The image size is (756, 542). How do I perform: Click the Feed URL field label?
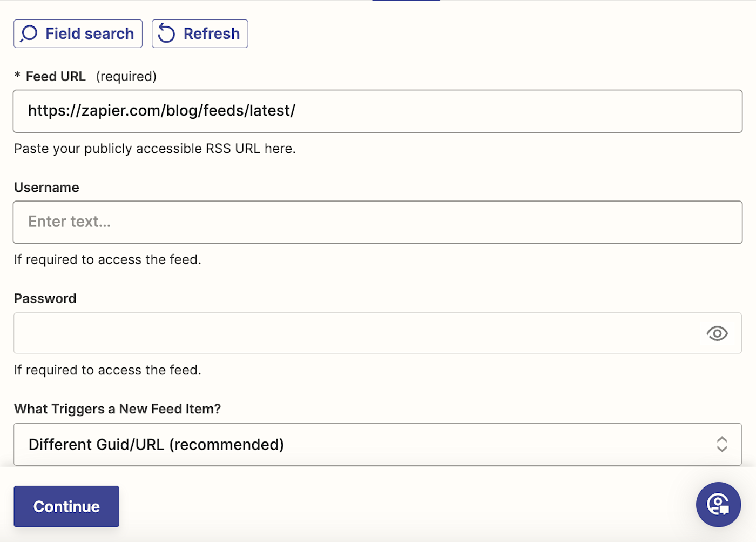(55, 77)
